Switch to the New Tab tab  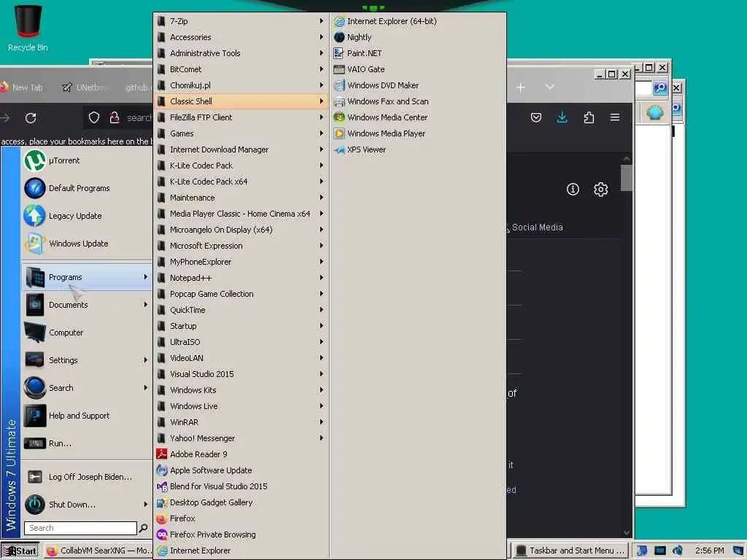tap(24, 87)
